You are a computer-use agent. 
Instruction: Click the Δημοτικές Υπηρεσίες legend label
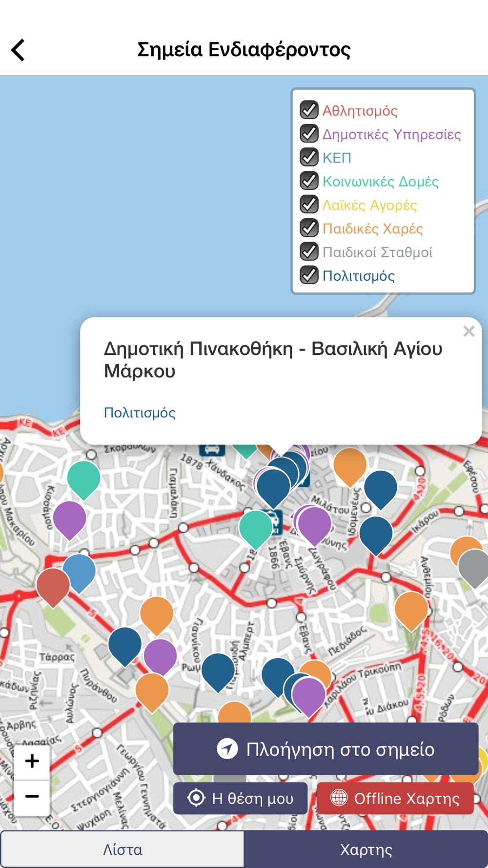392,134
